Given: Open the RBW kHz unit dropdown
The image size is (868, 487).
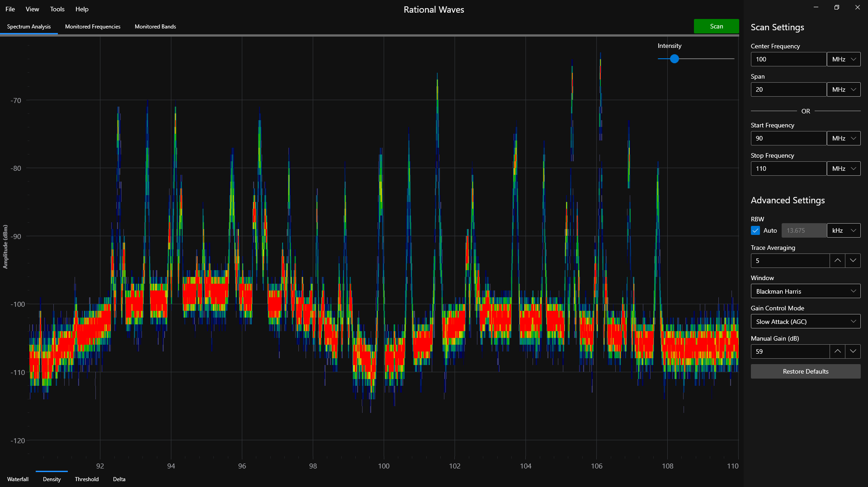Looking at the screenshot, I should coord(844,230).
